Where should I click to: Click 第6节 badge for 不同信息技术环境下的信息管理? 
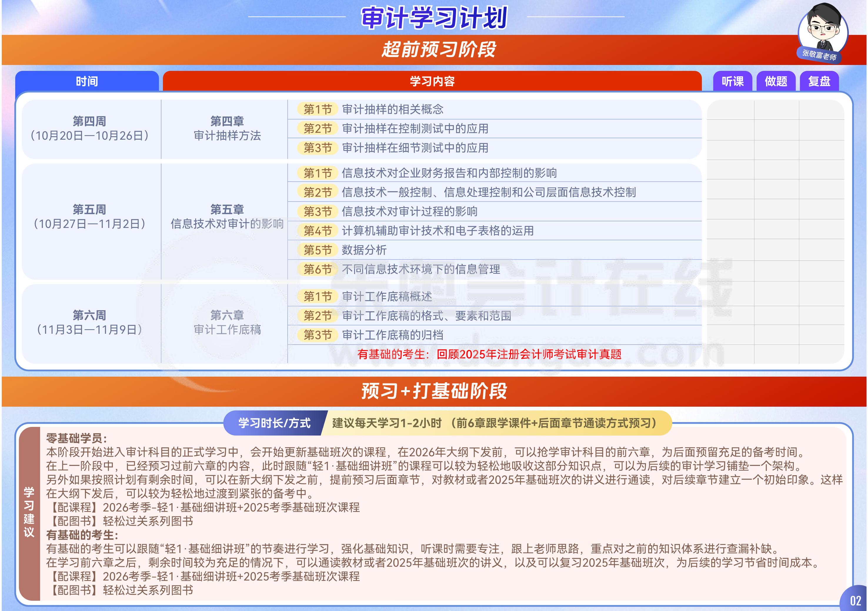point(318,269)
